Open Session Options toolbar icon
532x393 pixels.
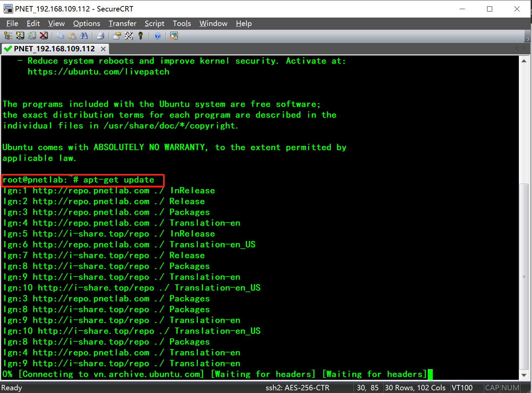point(117,36)
